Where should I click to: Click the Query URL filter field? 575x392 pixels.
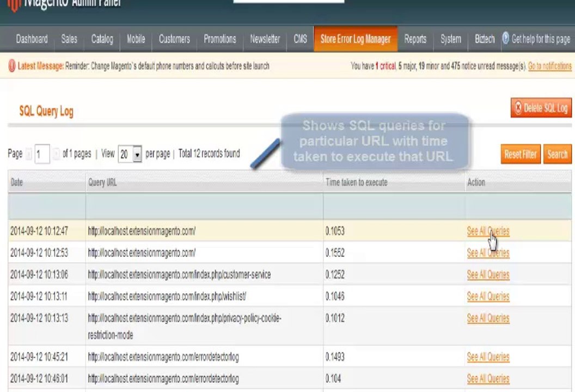[204, 206]
